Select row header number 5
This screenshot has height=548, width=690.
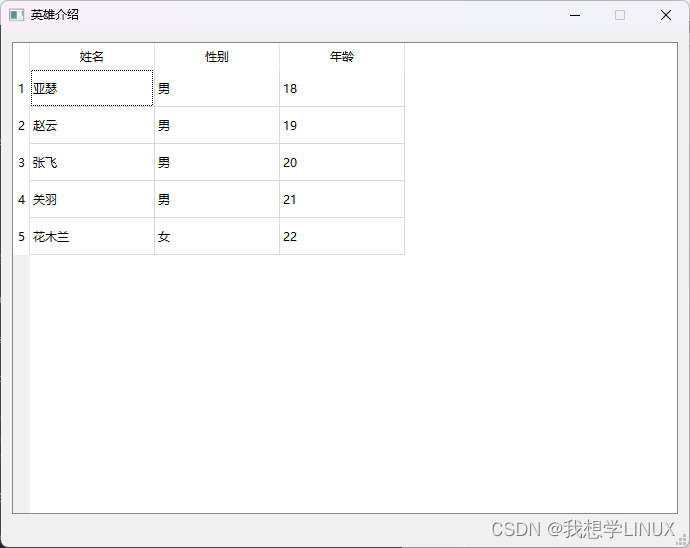(21, 236)
